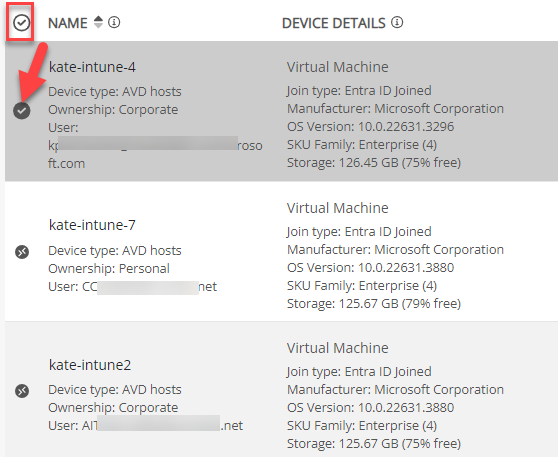Click Storage 126.45 GB (75% free)
Image resolution: width=558 pixels, height=457 pixels.
374,163
